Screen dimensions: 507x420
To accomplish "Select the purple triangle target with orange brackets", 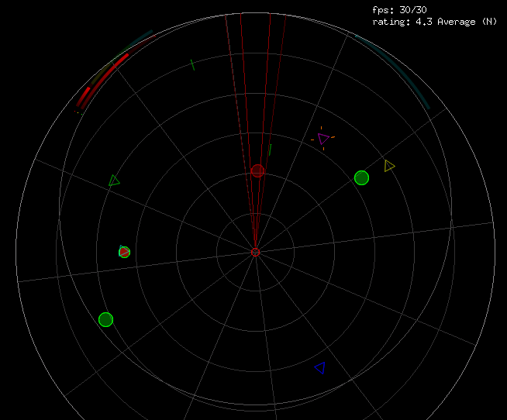I will 323,139.
